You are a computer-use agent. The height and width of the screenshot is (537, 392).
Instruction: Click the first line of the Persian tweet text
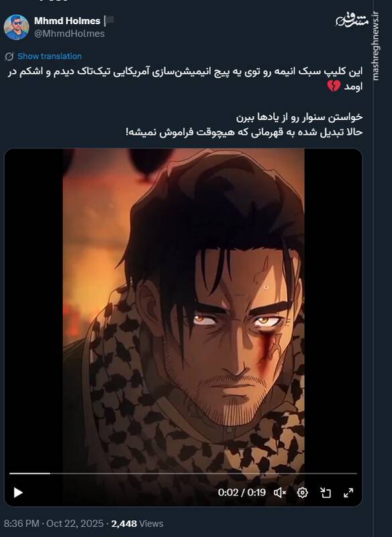[185, 72]
